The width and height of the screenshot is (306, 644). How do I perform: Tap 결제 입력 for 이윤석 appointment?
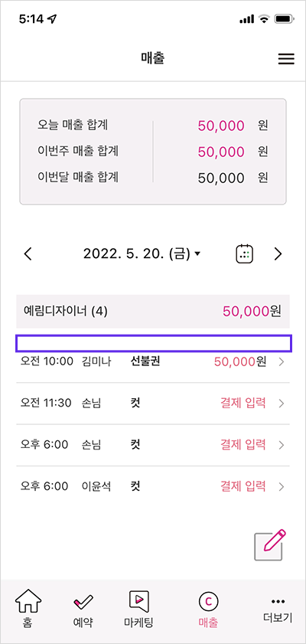click(243, 486)
